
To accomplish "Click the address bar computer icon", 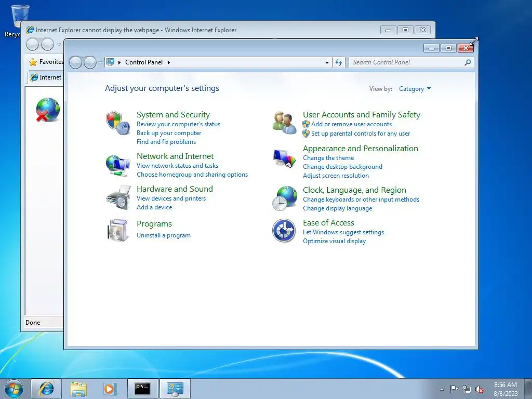I will tap(110, 62).
